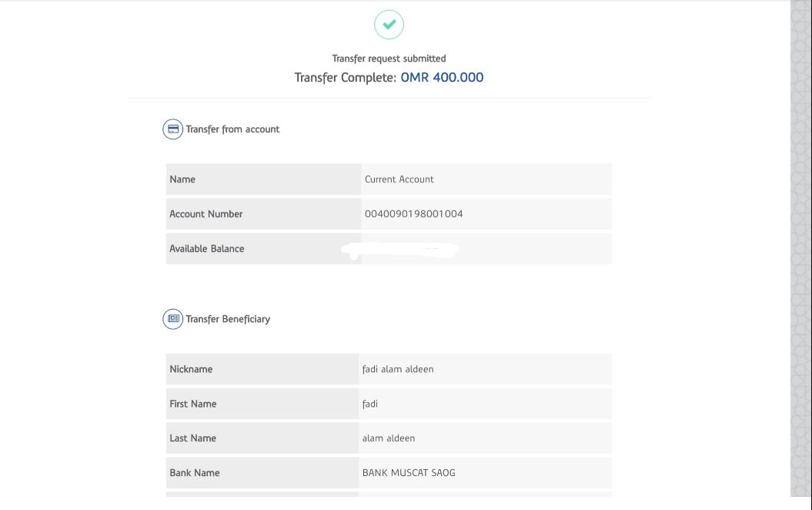The width and height of the screenshot is (812, 510).
Task: Click the BANK MUSCAT SAOG bank name value
Action: click(x=409, y=473)
